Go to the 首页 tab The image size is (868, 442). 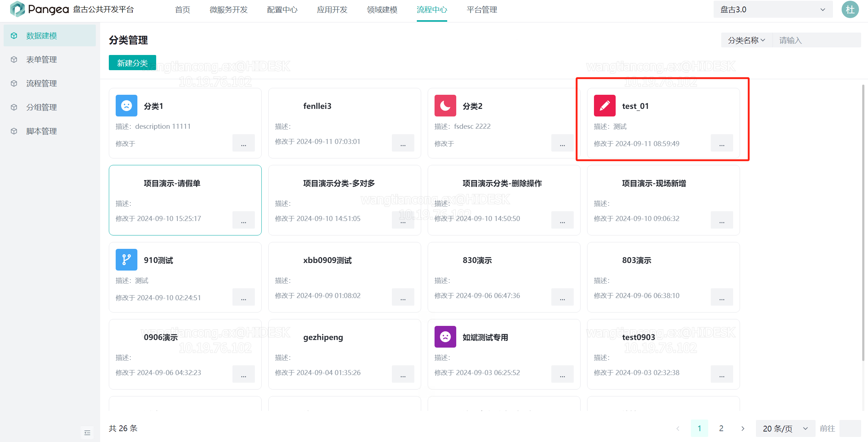(x=183, y=10)
